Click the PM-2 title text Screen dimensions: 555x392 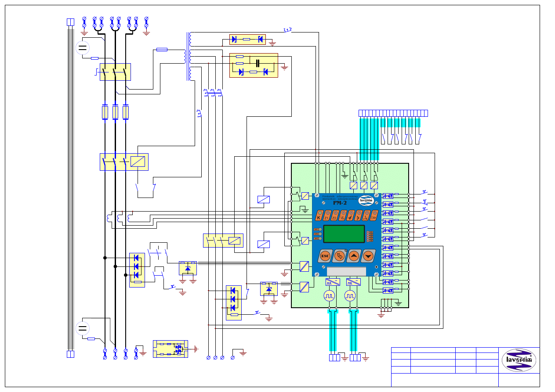click(340, 203)
